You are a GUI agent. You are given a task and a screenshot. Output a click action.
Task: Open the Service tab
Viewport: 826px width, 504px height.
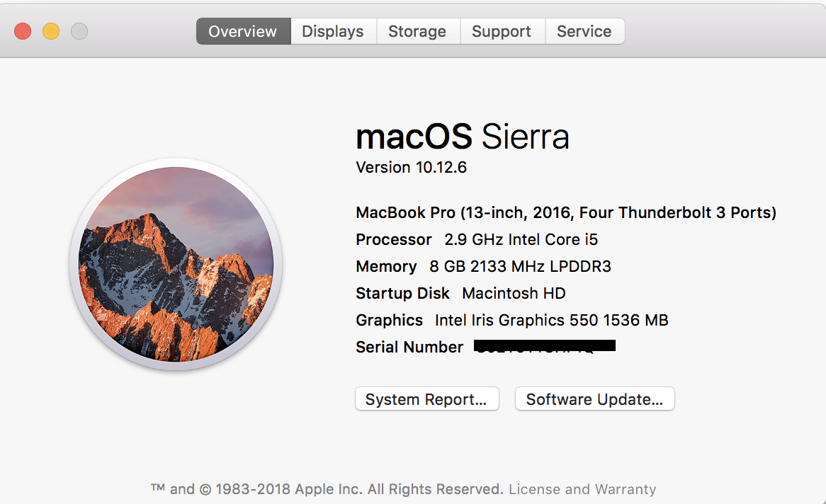click(x=584, y=32)
